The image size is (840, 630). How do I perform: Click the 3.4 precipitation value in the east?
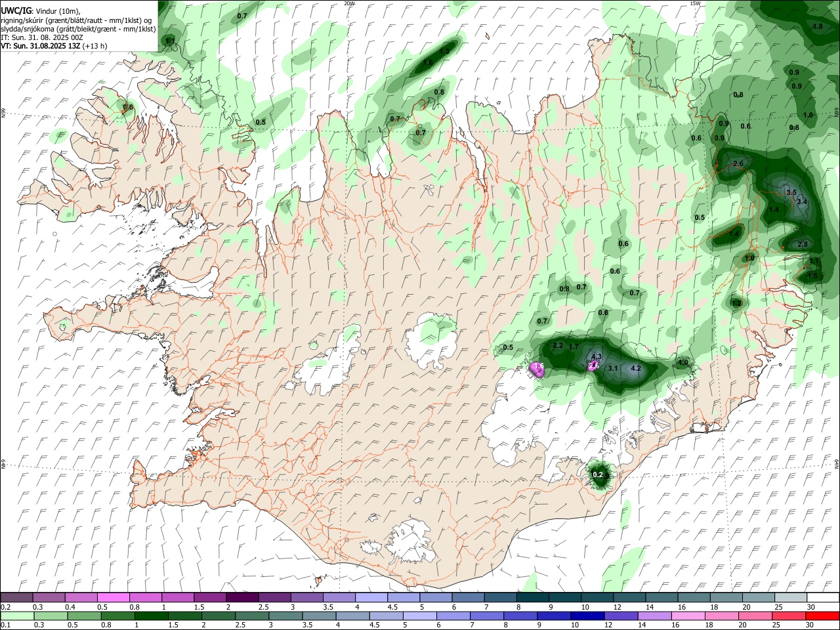802,201
